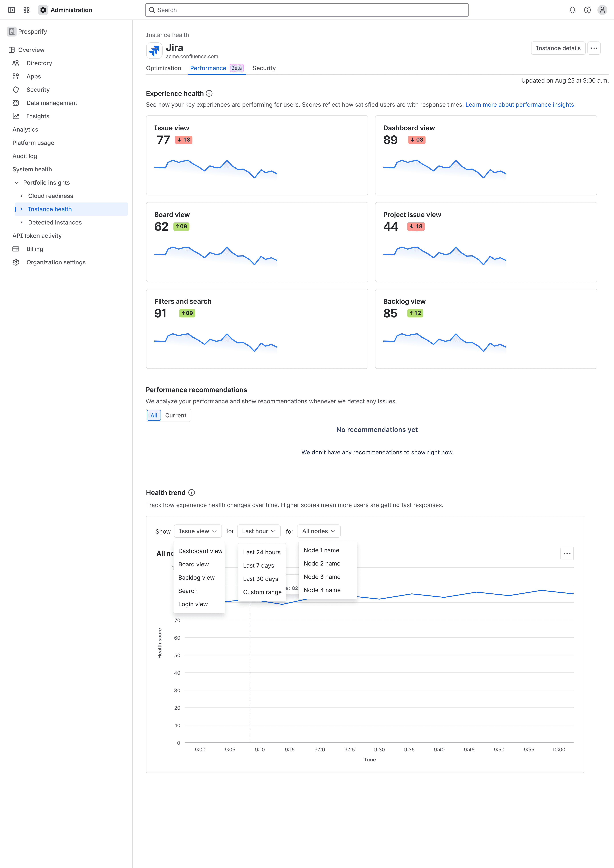Go to Analytics in sidebar
Image resolution: width=614 pixels, height=868 pixels.
tap(25, 130)
